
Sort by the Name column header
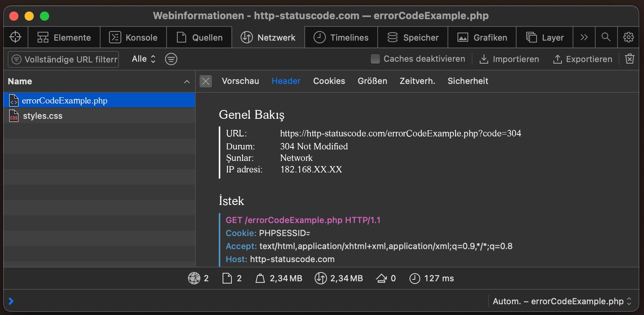point(20,81)
